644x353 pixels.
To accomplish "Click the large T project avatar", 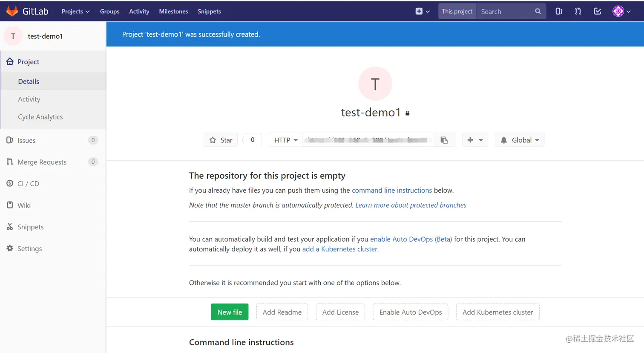I will (375, 84).
